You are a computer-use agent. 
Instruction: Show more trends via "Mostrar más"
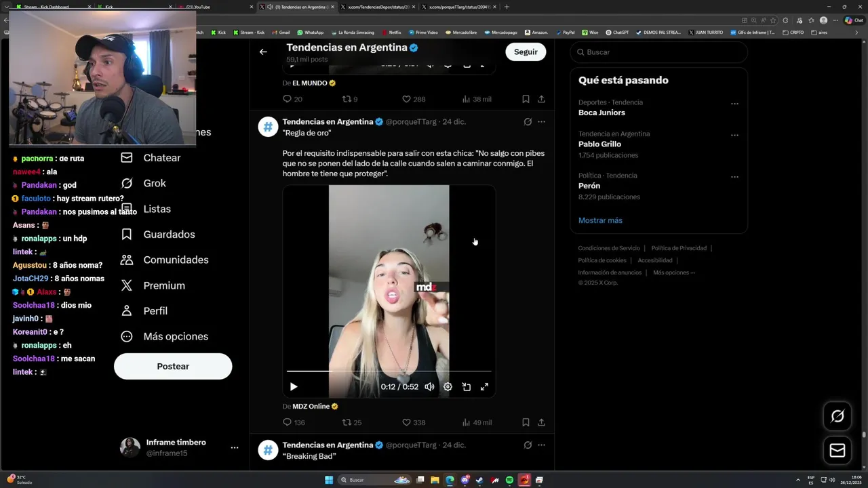click(600, 220)
